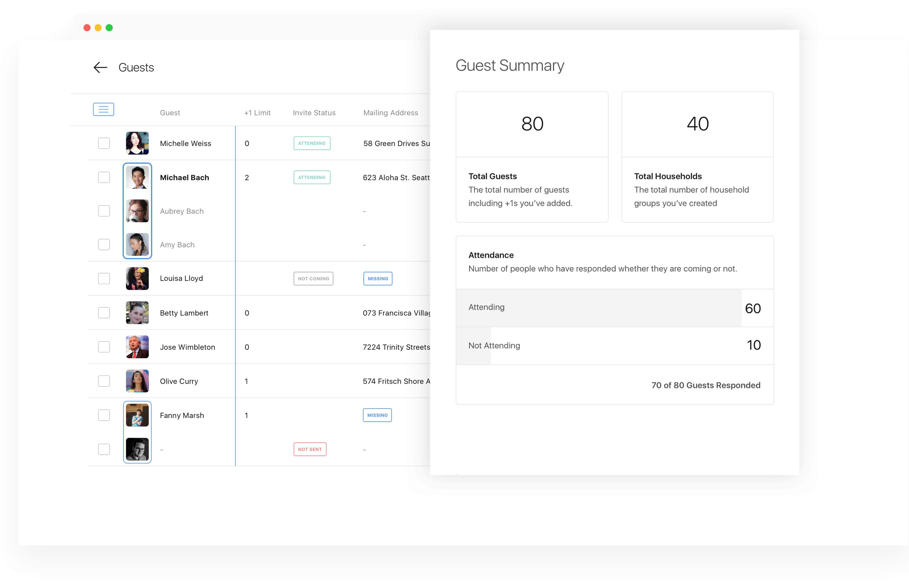This screenshot has height=588, width=909.
Task: Check Olive Curry's row checkbox
Action: tap(104, 381)
